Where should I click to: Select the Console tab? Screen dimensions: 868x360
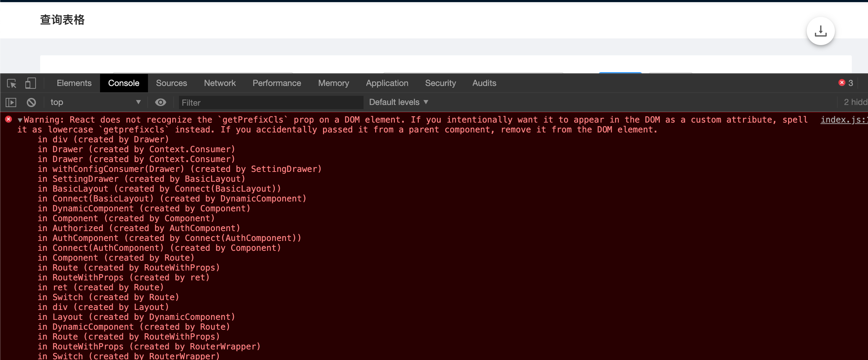point(124,83)
